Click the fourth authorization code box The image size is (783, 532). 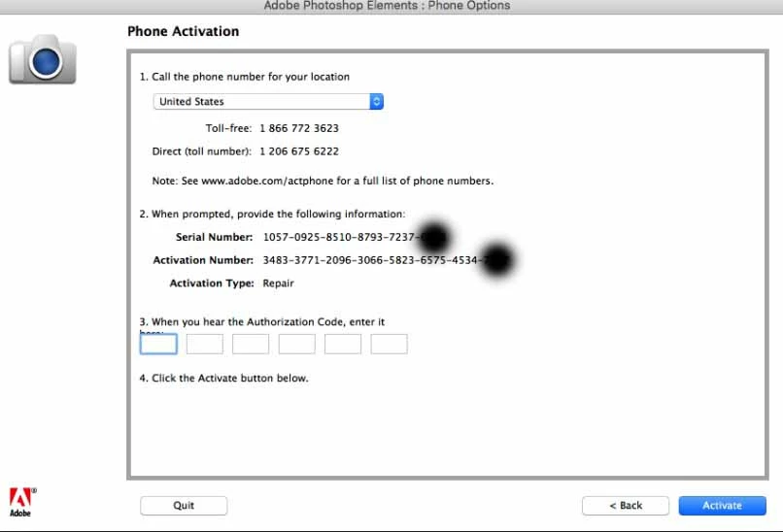296,344
